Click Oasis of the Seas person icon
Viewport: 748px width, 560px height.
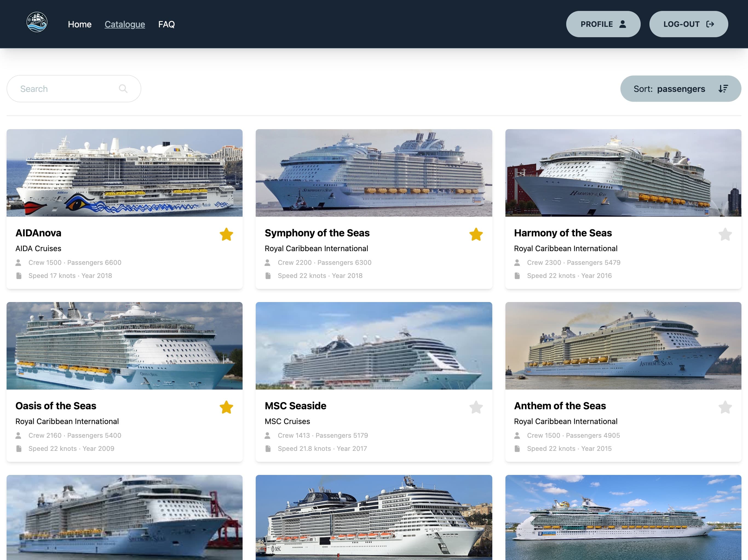(x=19, y=435)
